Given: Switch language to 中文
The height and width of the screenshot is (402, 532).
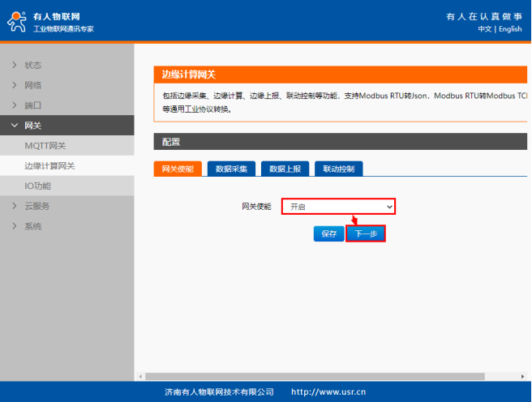Looking at the screenshot, I should (484, 29).
